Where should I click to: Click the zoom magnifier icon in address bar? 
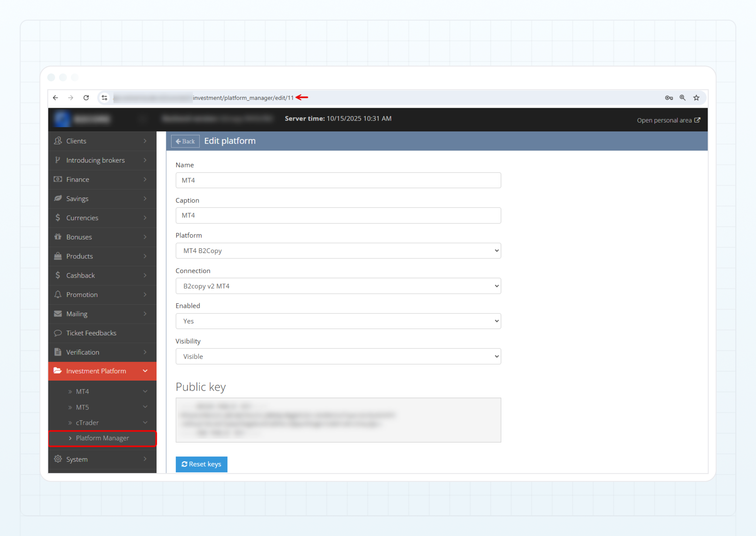[682, 98]
